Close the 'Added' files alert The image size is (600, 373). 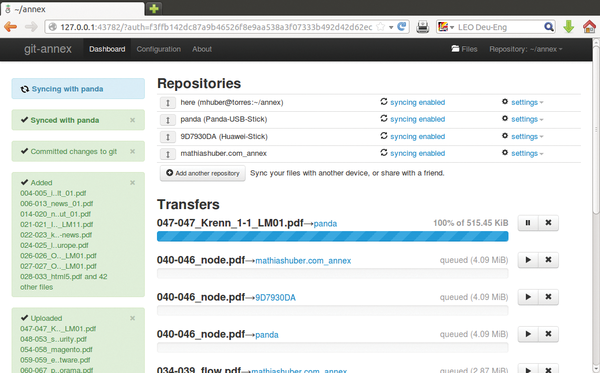tap(132, 183)
